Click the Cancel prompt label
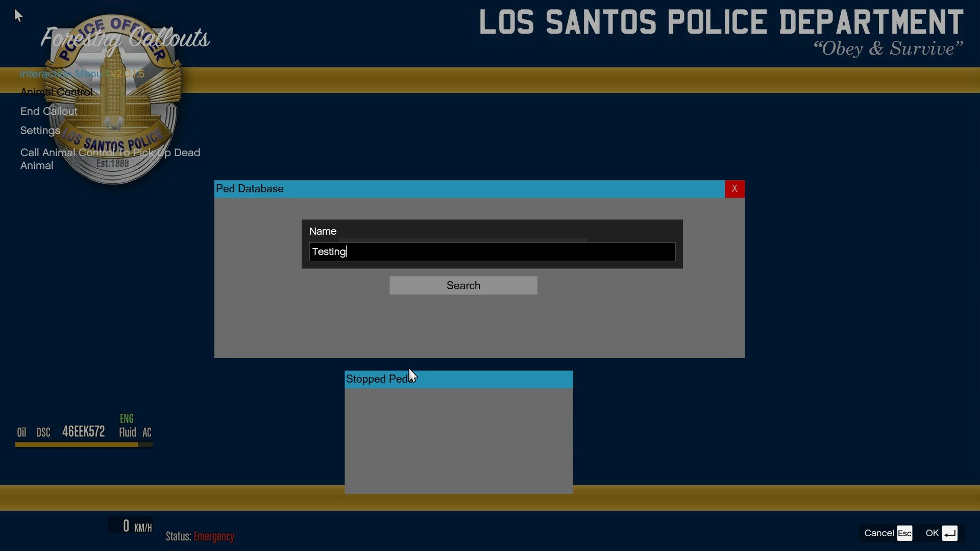The image size is (980, 551). tap(879, 533)
